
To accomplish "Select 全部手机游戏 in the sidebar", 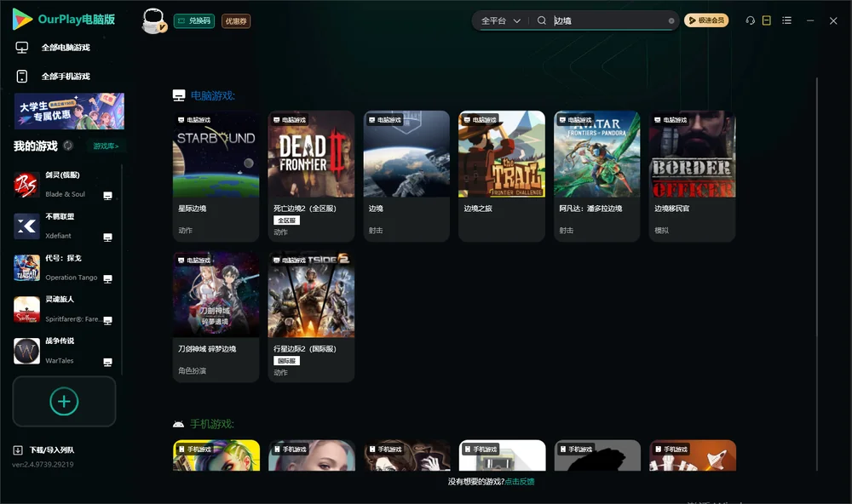I will [66, 76].
